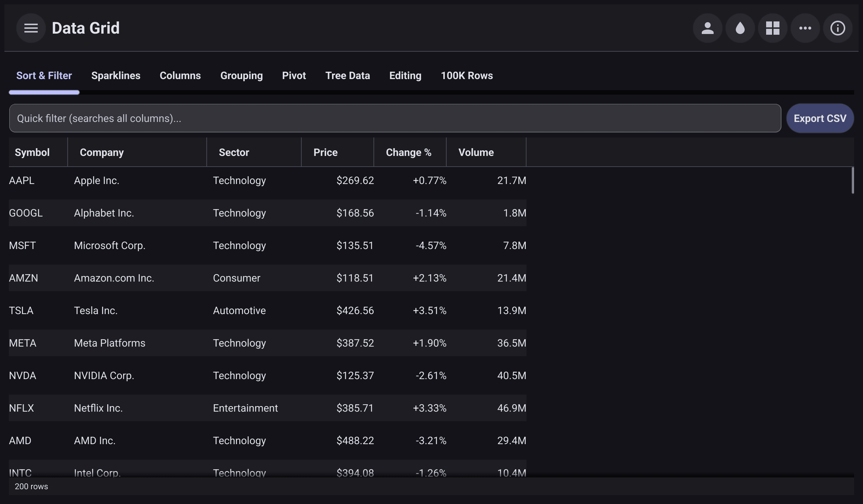863x504 pixels.
Task: Select the Tesla Inc. company cell
Action: (137, 310)
